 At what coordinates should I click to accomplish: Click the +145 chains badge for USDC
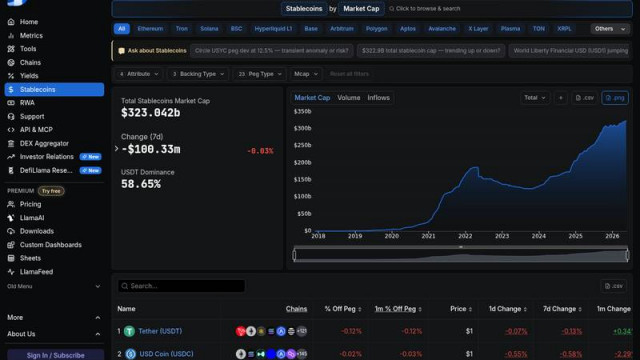tap(302, 354)
